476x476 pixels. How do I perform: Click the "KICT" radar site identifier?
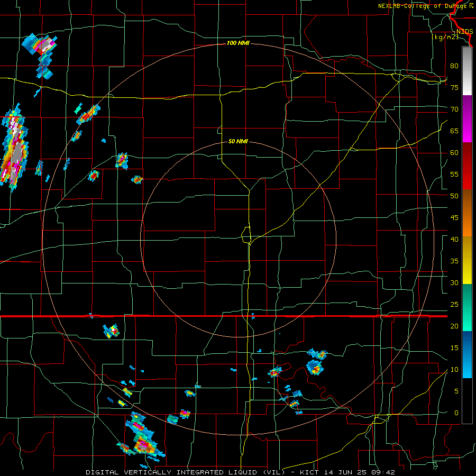310,472
